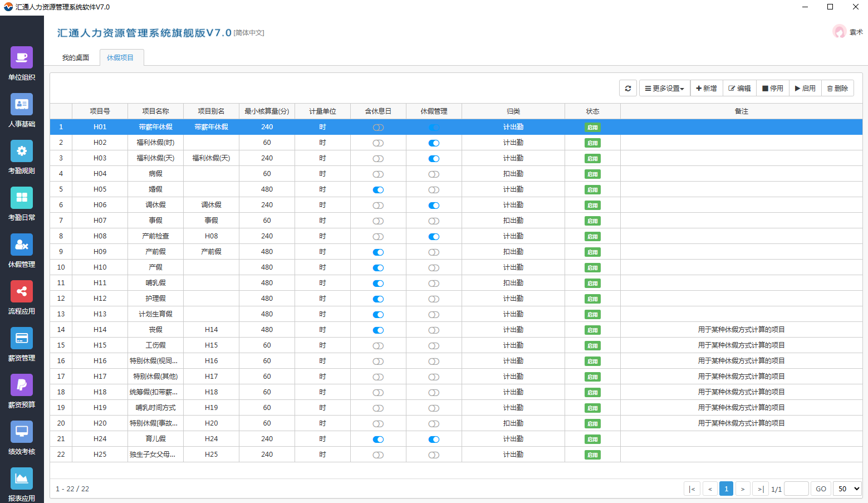Screen dimensions: 868x503
Task: Open the 更多设置 dropdown menu
Action: [664, 87]
